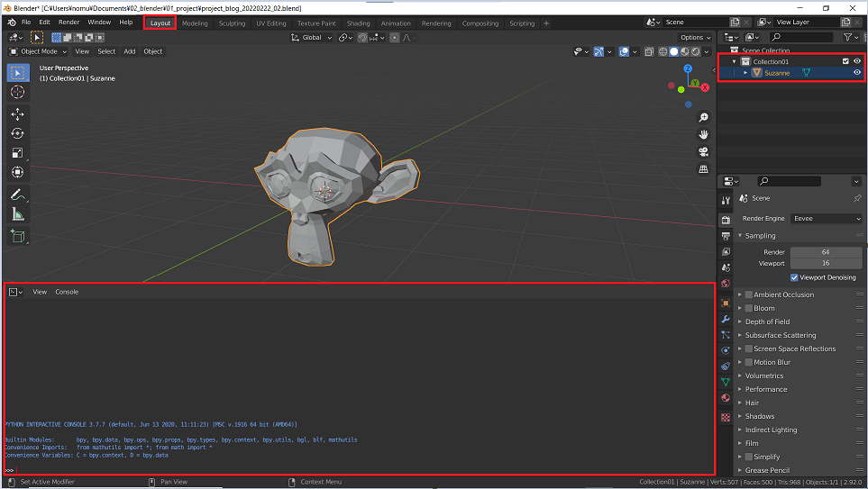
Task: Open the viewport Add menu
Action: pyautogui.click(x=130, y=51)
